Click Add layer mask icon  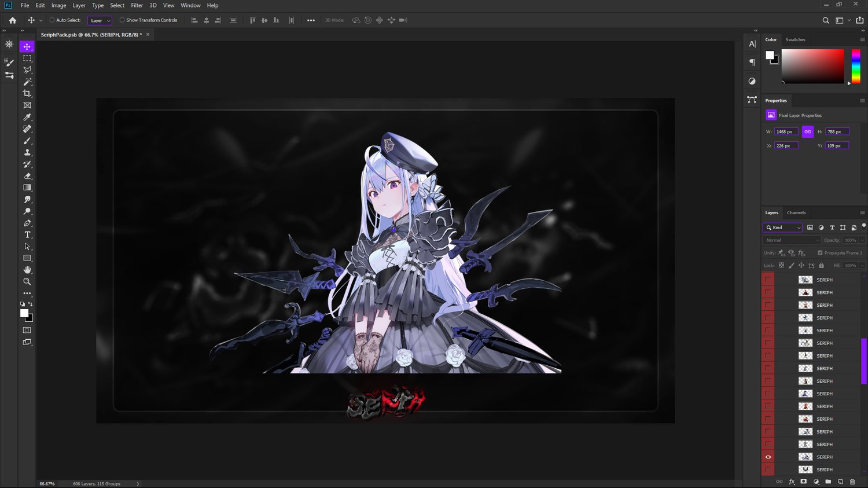point(804,482)
